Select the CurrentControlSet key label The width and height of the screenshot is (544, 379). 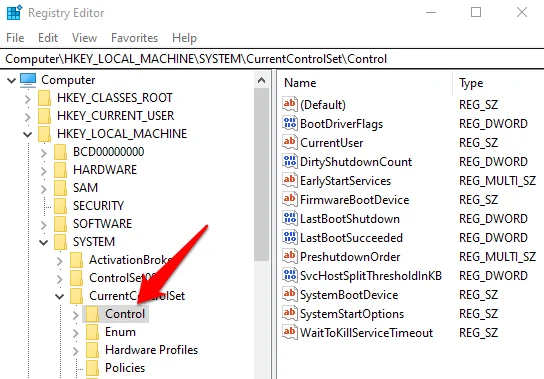[x=137, y=296]
